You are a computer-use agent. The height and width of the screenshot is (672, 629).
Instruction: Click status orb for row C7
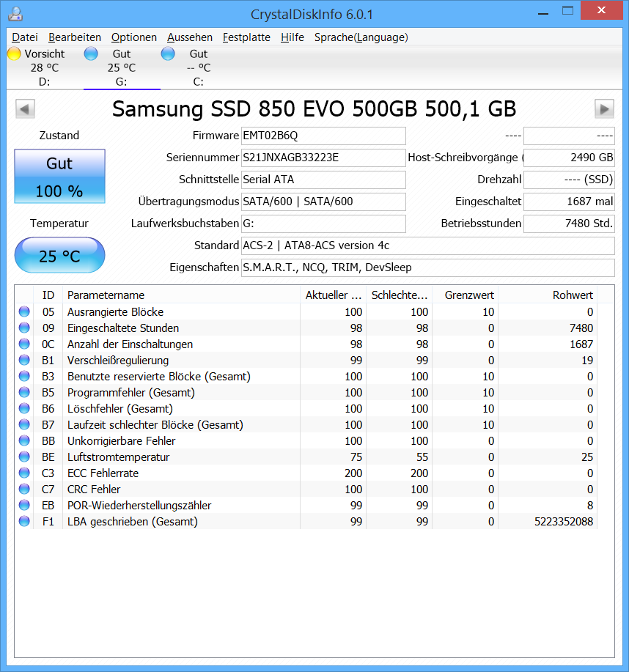tap(24, 489)
